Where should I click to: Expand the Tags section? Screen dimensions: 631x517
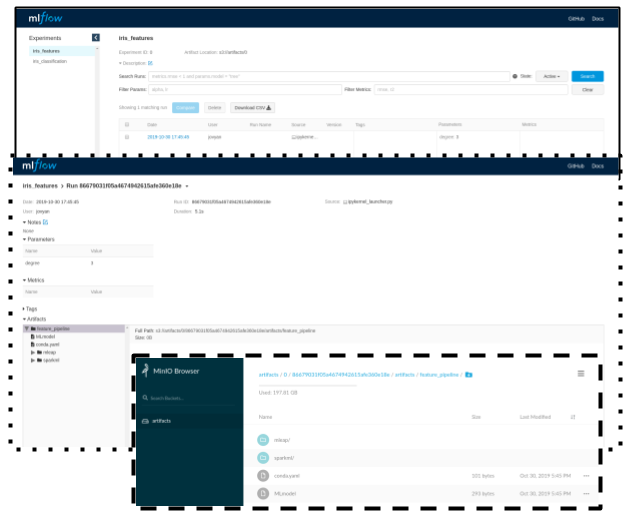(23, 309)
